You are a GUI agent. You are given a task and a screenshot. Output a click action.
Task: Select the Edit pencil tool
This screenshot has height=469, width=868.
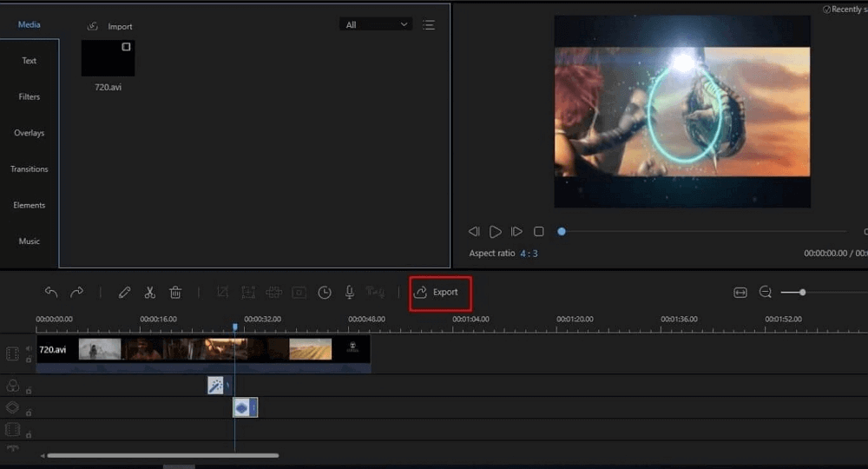coord(124,293)
